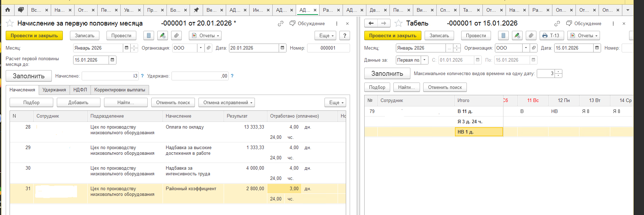Go back using the left arrow in Табель

(371, 23)
